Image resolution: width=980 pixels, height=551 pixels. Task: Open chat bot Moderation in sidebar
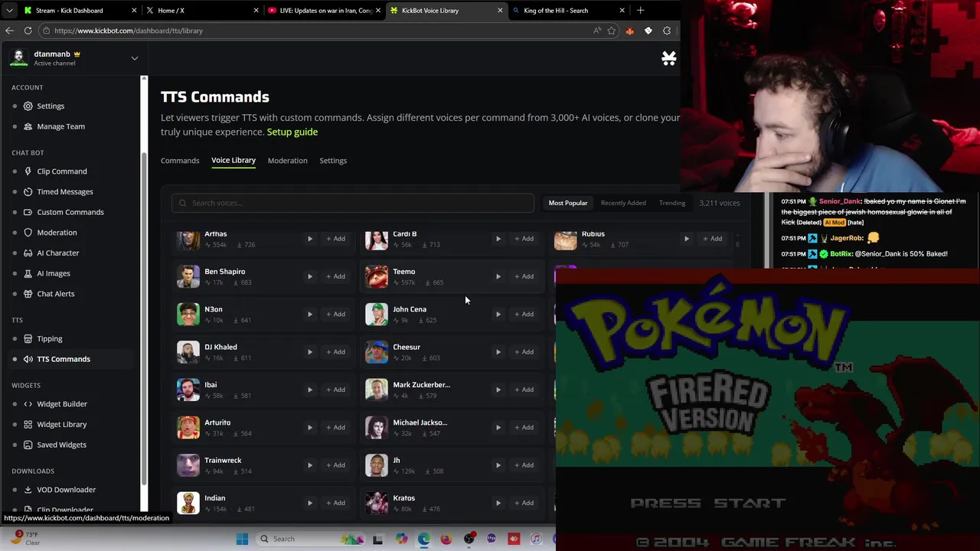[57, 233]
